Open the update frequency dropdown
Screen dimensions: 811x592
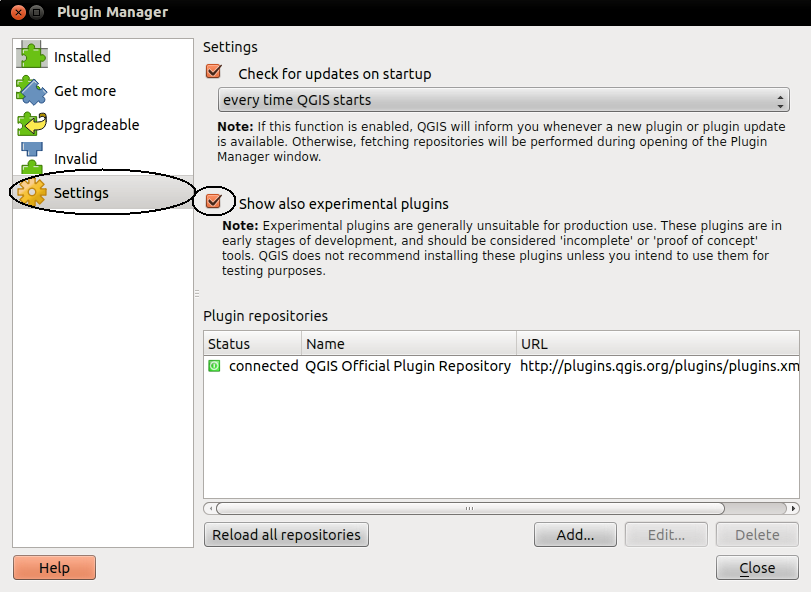503,100
